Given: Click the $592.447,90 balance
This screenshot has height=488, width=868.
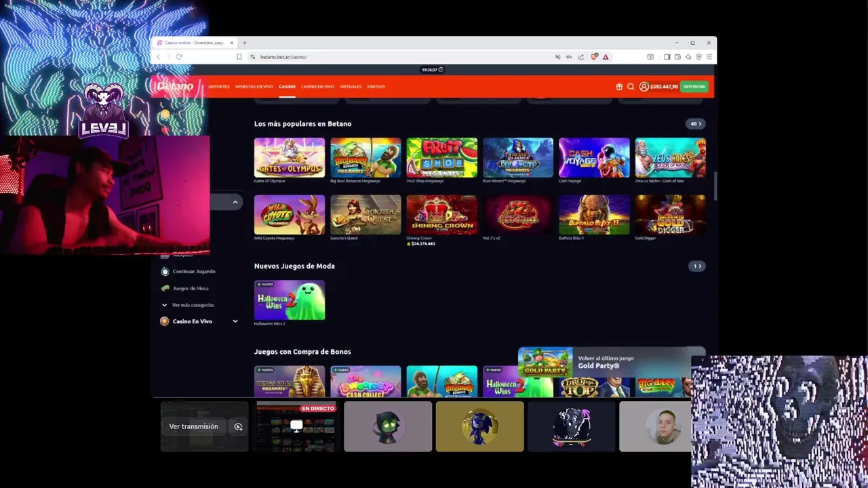Looking at the screenshot, I should coord(664,87).
